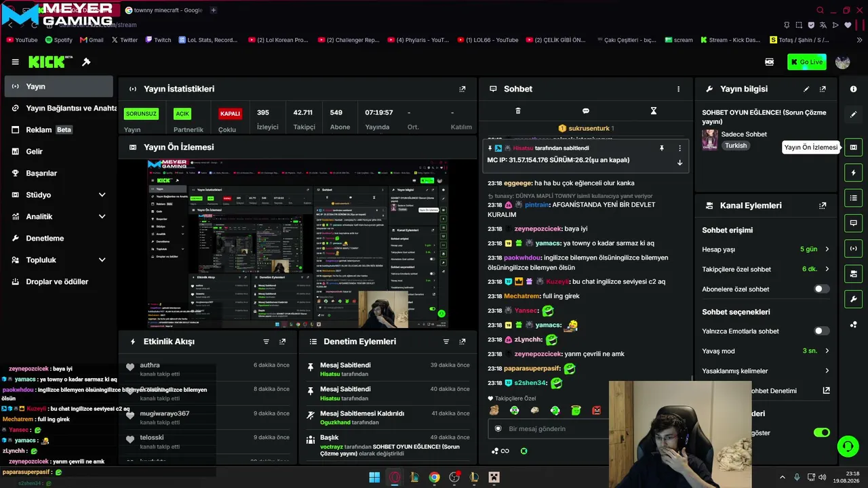Viewport: 868px width, 488px height.
Task: Open the Spotify bookmark
Action: pos(58,40)
